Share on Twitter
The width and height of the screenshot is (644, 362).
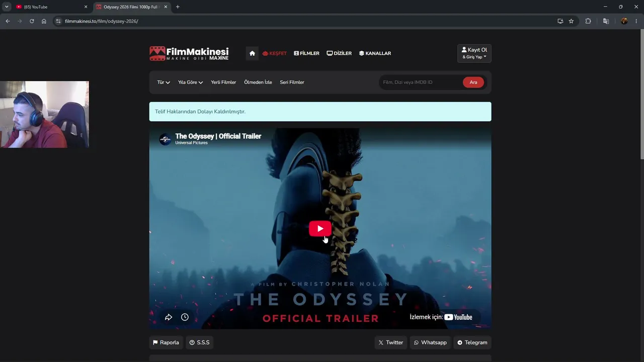(391, 342)
